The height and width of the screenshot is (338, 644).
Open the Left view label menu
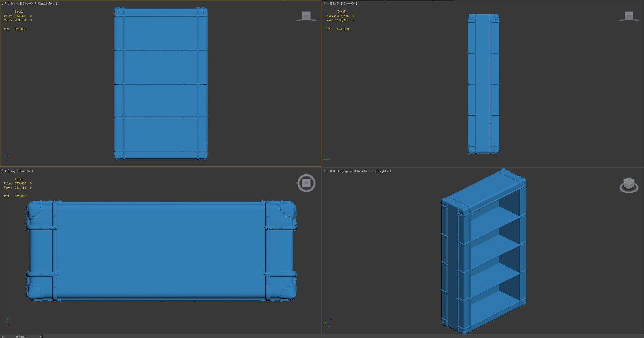[x=336, y=3]
